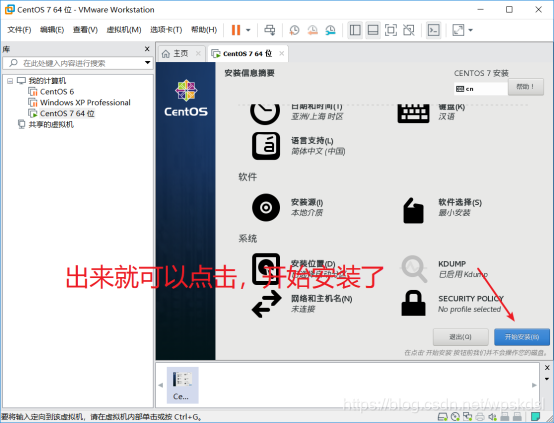This screenshot has height=423, width=554.
Task: Click the orange pause VM icon
Action: 236,30
